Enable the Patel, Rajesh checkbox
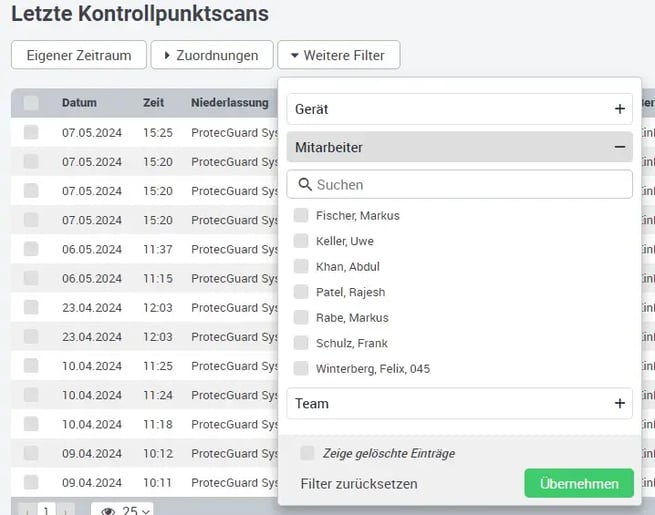Image resolution: width=655 pixels, height=515 pixels. (301, 292)
